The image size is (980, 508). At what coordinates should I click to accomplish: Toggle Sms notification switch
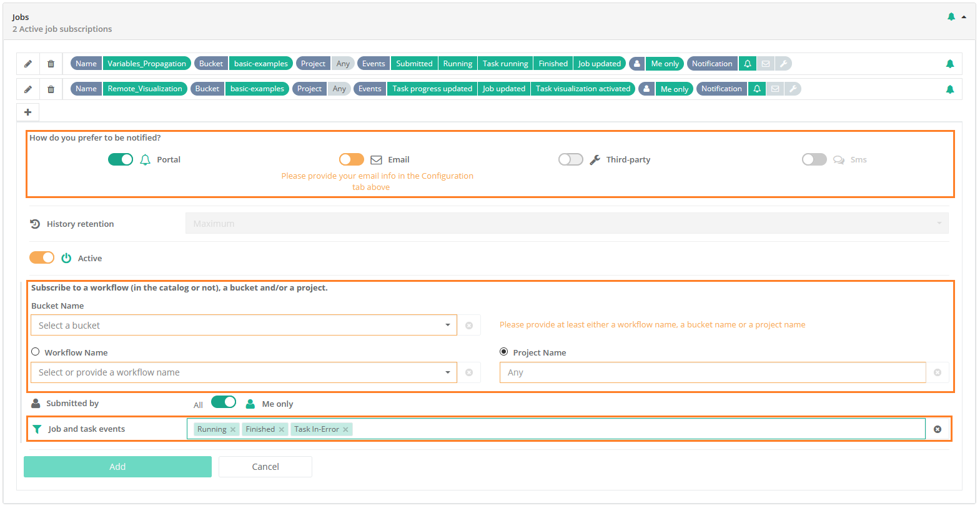pyautogui.click(x=814, y=159)
